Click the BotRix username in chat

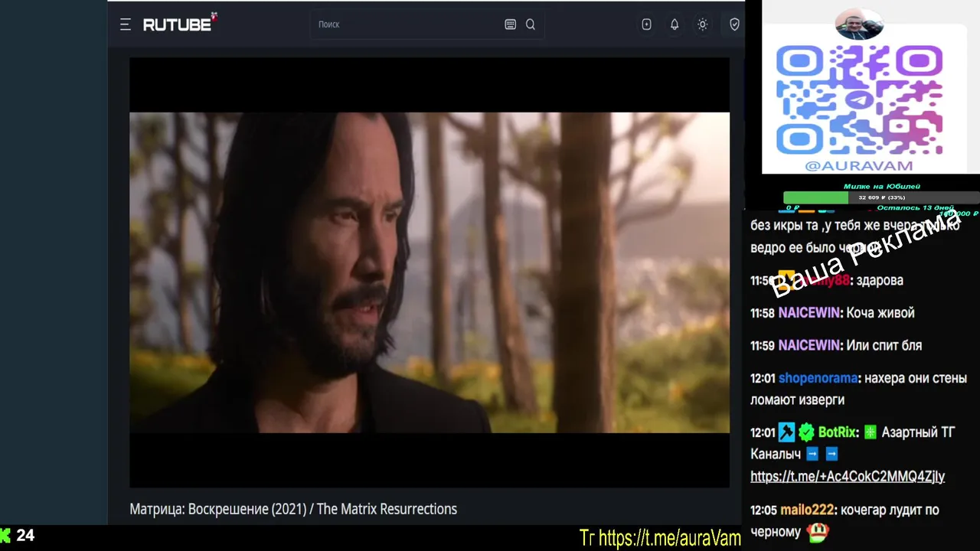point(838,432)
